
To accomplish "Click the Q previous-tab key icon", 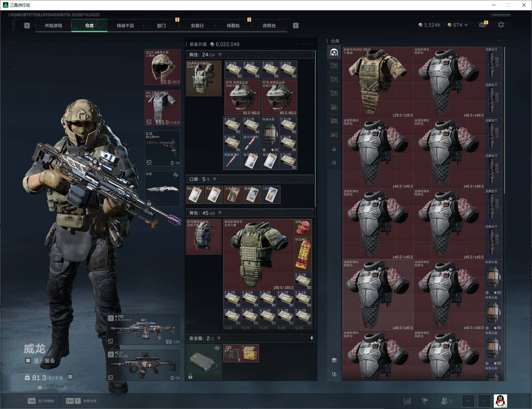I will click(x=27, y=26).
